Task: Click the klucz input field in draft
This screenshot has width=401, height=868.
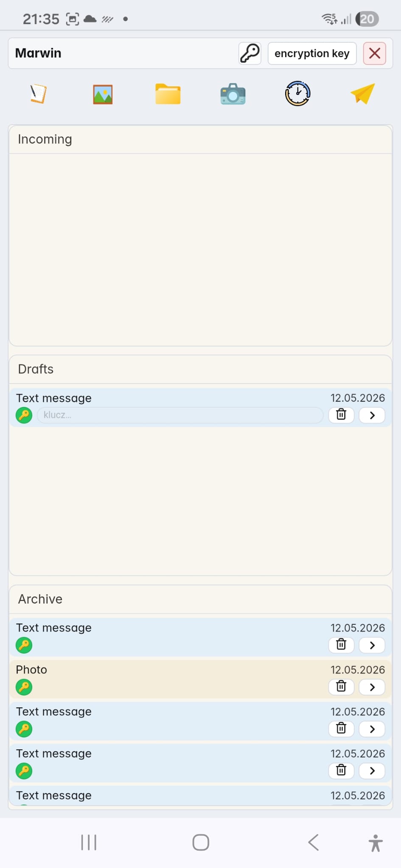Action: (180, 415)
